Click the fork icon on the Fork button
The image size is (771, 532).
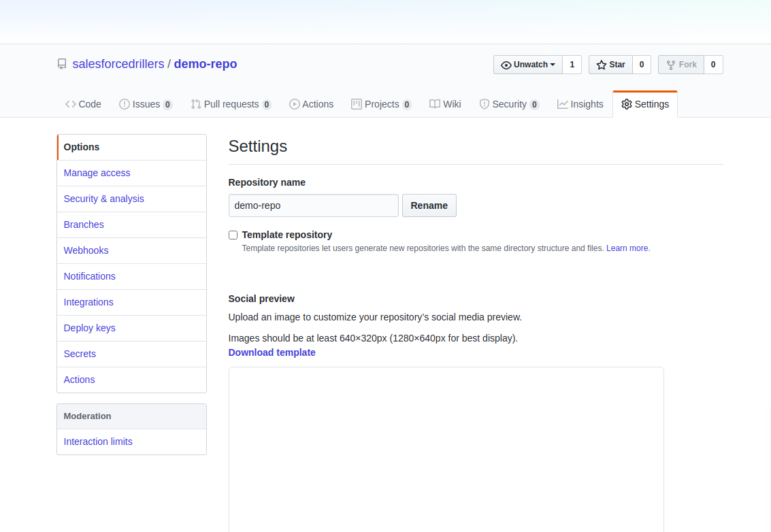coord(672,65)
